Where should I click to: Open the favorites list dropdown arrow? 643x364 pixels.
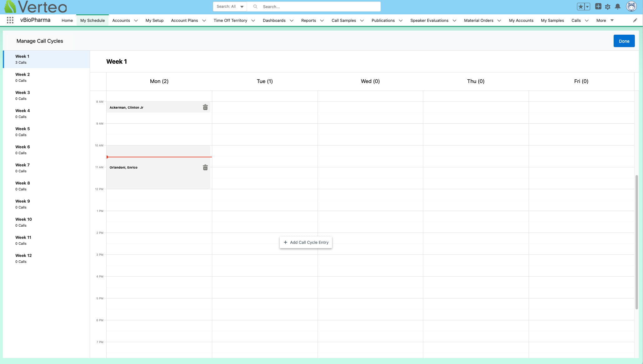coord(587,6)
